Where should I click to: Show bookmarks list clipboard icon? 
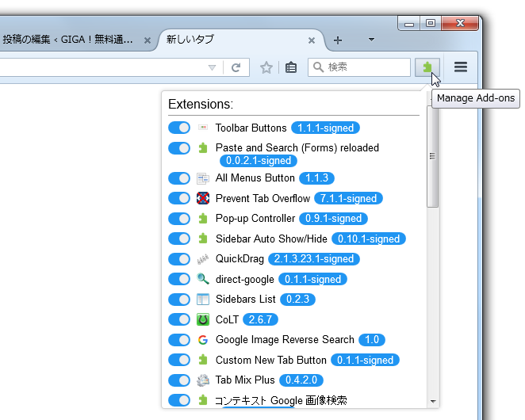coord(291,67)
